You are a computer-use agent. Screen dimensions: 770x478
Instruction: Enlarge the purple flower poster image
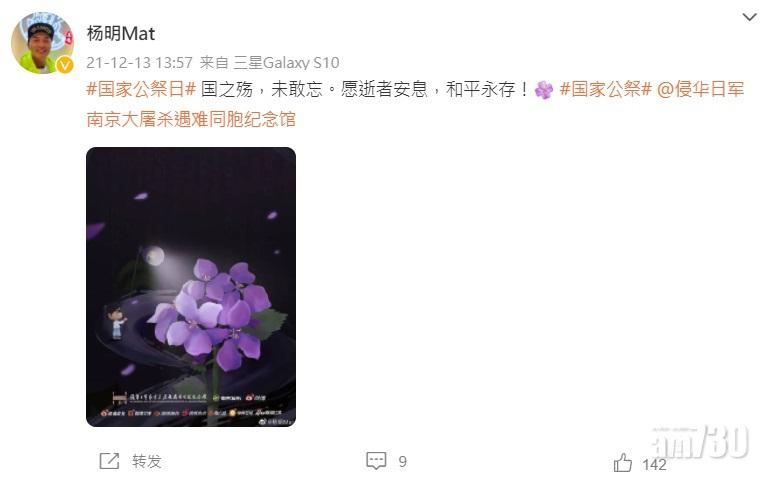point(191,287)
